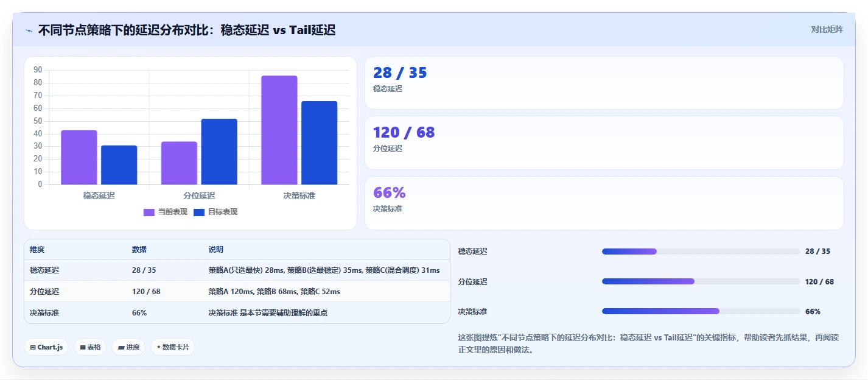The width and height of the screenshot is (868, 380).
Task: Click the Chart.js tag chip
Action: [x=46, y=347]
